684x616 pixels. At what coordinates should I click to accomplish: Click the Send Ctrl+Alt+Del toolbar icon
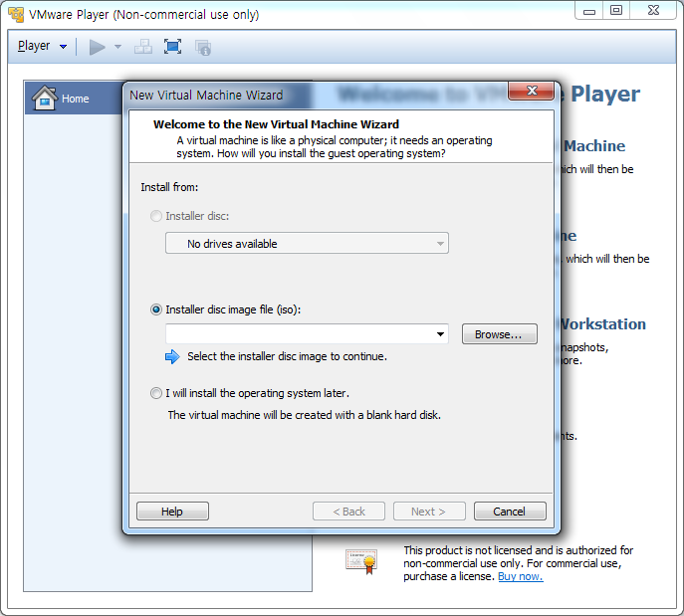pos(143,47)
